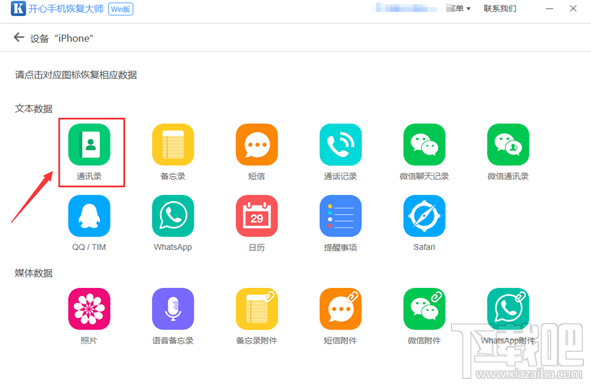Open the 联系我们 contact us link
The height and width of the screenshot is (384, 591).
pyautogui.click(x=500, y=8)
